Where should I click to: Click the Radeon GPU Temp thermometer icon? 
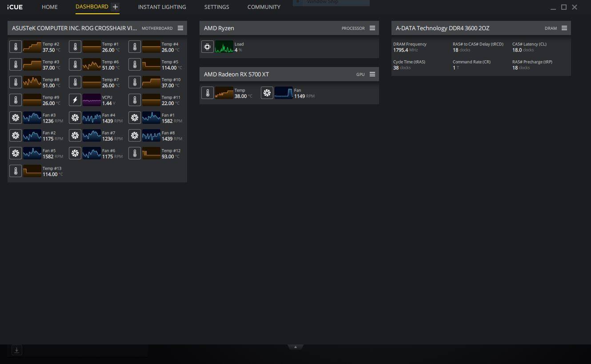[x=208, y=93]
